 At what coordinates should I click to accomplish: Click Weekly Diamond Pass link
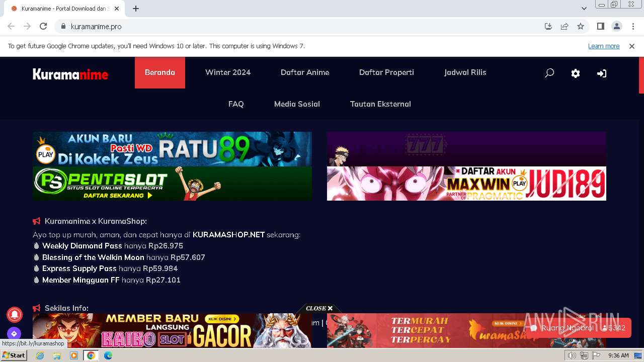click(82, 246)
